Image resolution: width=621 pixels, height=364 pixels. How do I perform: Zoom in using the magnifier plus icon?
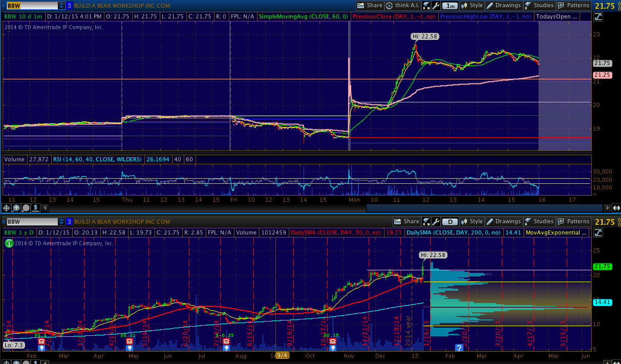click(16, 208)
